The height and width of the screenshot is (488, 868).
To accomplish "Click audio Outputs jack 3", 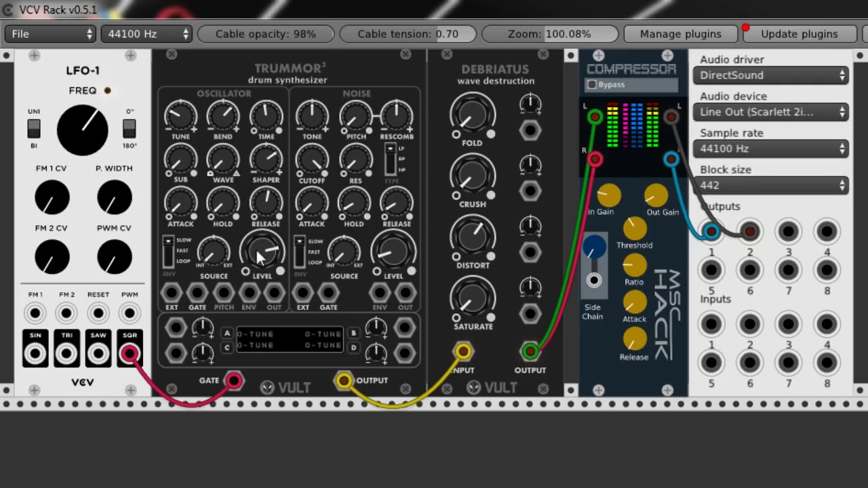I will pos(788,232).
